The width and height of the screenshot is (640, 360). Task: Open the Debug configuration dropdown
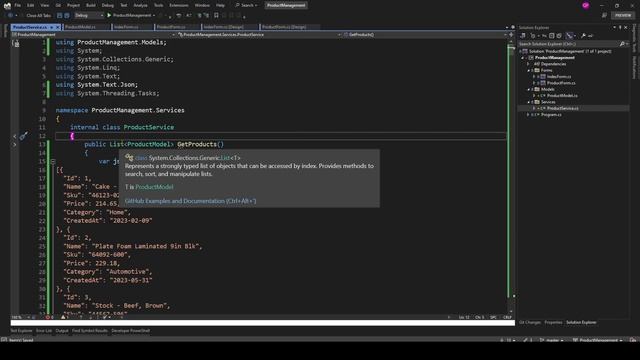(x=89, y=16)
